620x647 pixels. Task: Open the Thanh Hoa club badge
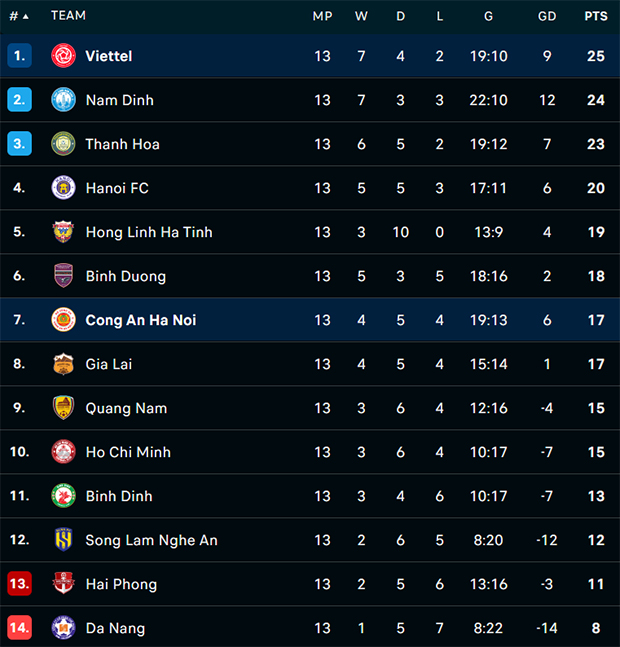tap(63, 144)
